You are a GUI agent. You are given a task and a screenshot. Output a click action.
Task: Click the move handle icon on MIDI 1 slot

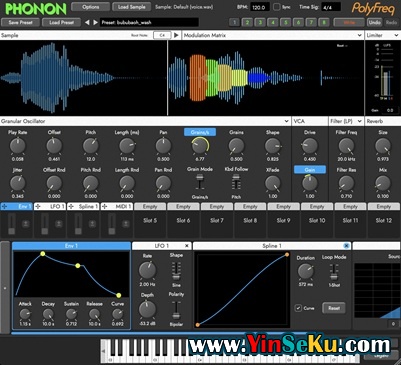click(x=104, y=207)
